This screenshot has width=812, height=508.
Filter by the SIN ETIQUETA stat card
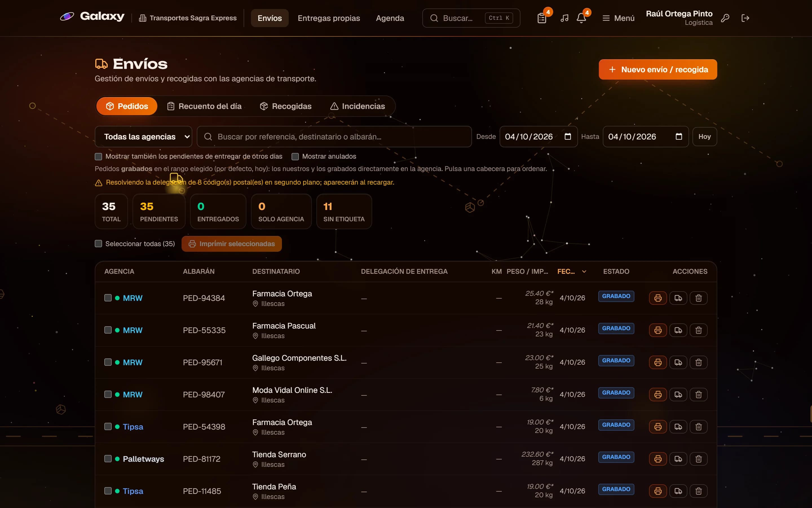click(344, 212)
